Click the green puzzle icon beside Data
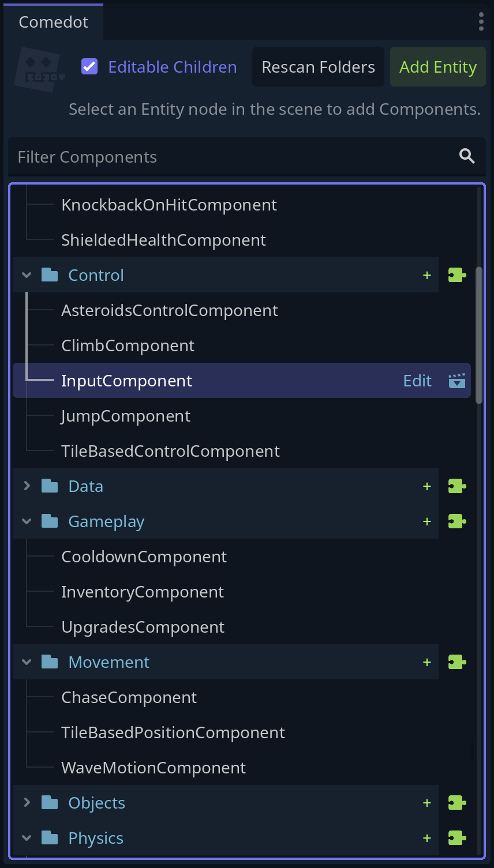This screenshot has width=494, height=868. (457, 486)
